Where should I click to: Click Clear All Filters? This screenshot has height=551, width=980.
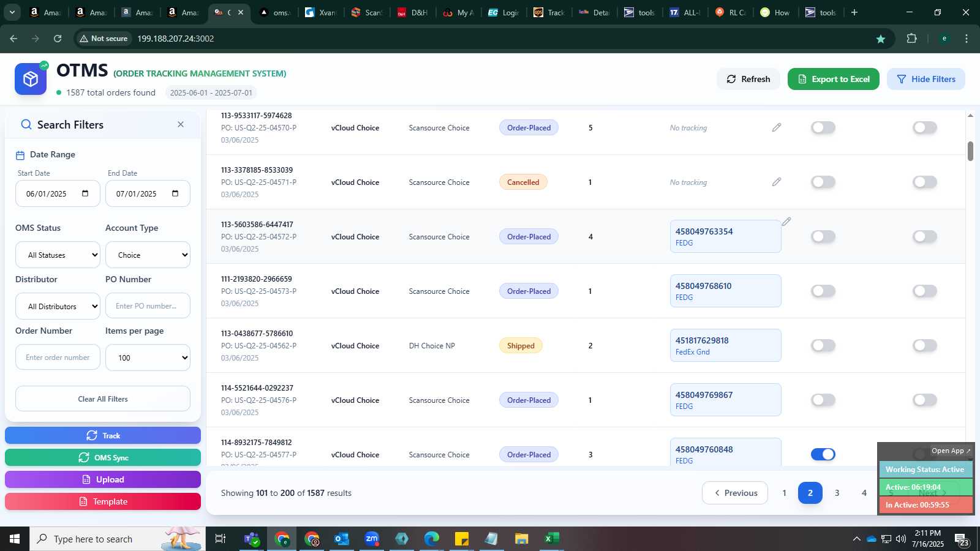pos(103,399)
